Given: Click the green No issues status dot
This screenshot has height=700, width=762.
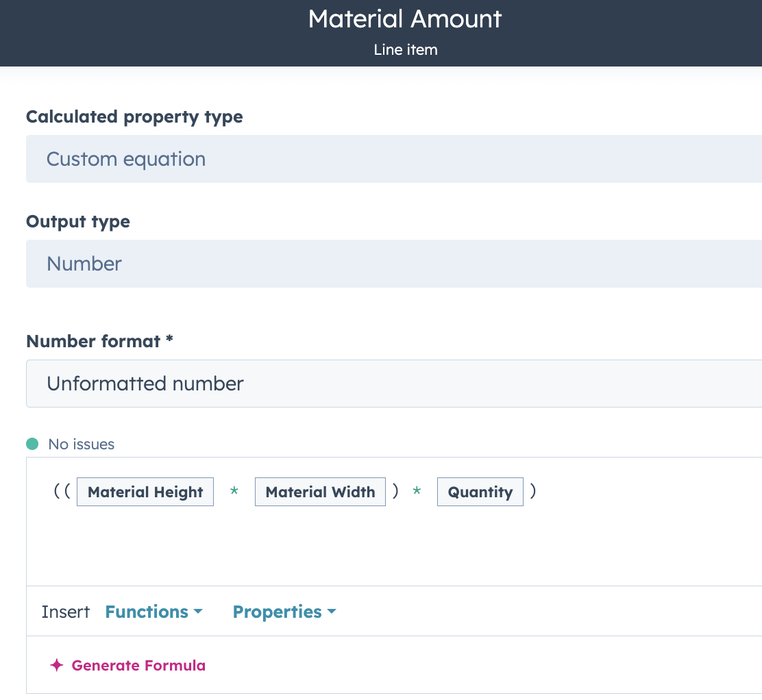Looking at the screenshot, I should (x=32, y=444).
